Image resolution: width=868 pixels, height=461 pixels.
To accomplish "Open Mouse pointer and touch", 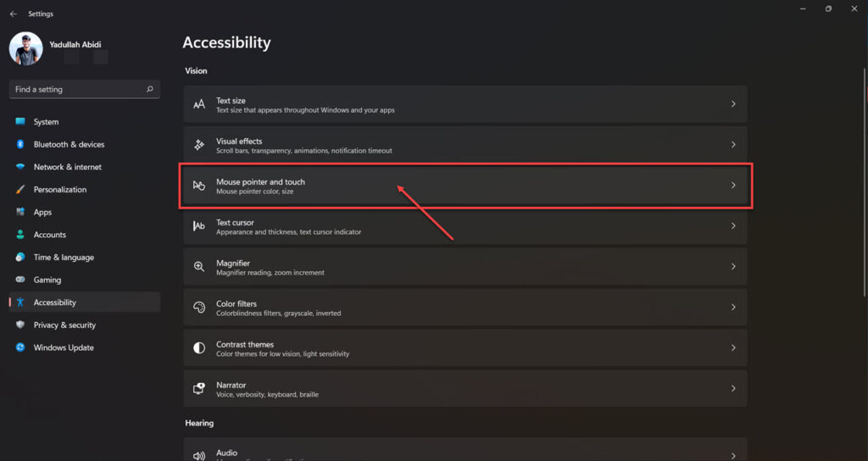I will [x=465, y=186].
